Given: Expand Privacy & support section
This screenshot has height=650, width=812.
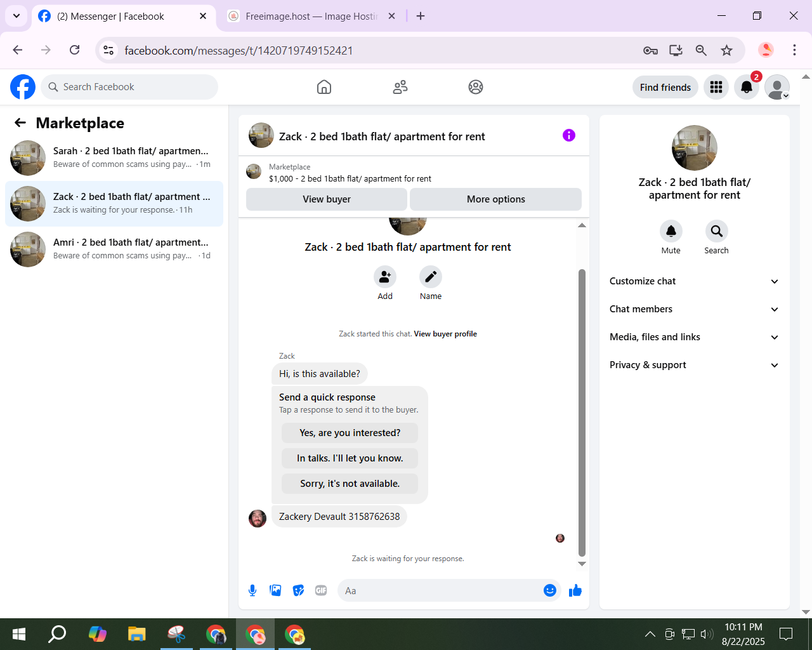Looking at the screenshot, I should [x=695, y=365].
